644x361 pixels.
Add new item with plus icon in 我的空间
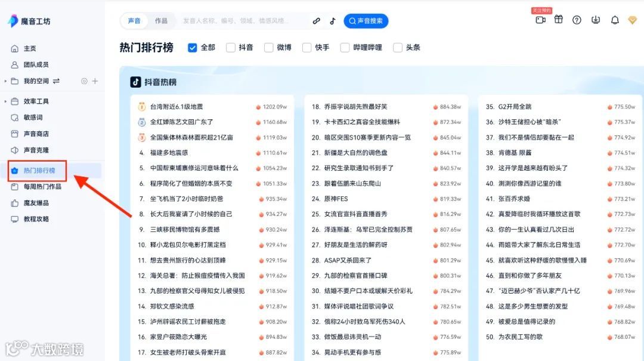coord(95,81)
